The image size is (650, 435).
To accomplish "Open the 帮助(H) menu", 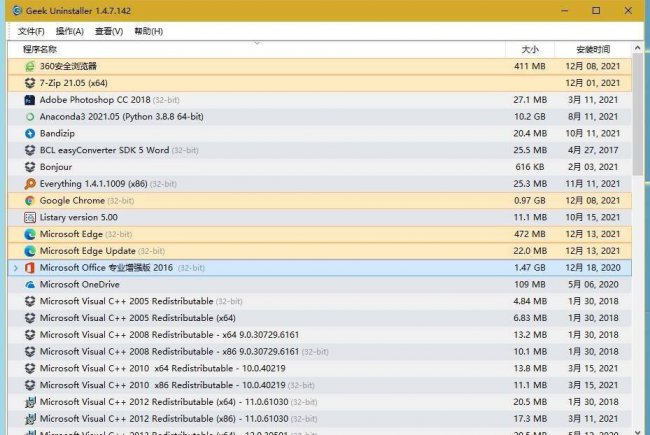I will [148, 31].
